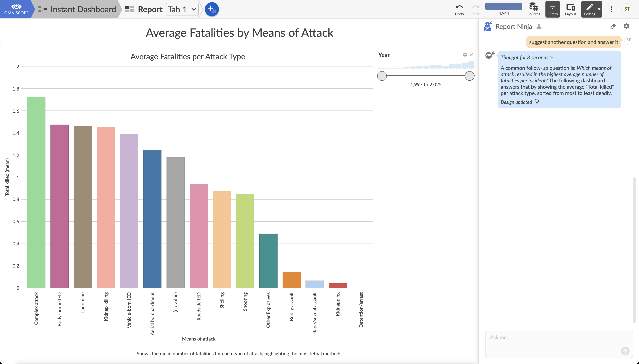The width and height of the screenshot is (639, 364).
Task: Click the Omniscope logo home icon
Action: [16, 9]
